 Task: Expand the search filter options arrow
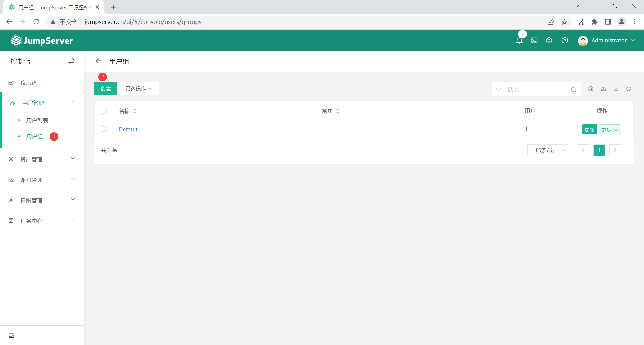pyautogui.click(x=498, y=89)
